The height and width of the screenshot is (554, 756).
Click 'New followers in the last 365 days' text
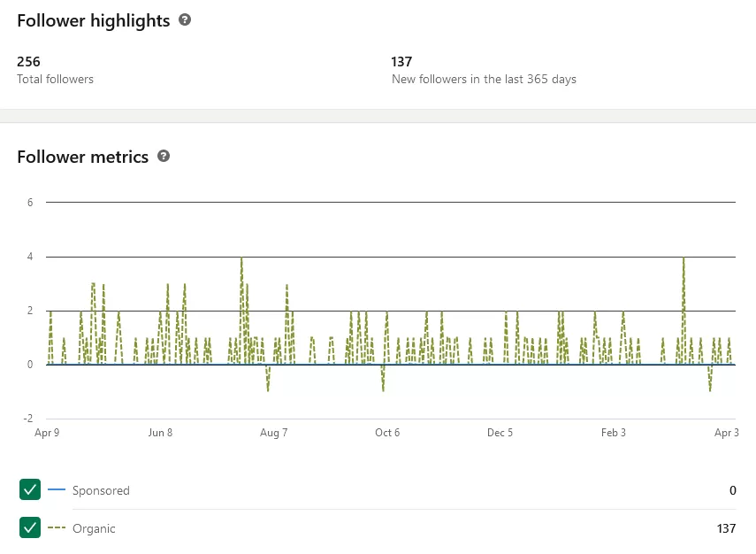pyautogui.click(x=484, y=79)
